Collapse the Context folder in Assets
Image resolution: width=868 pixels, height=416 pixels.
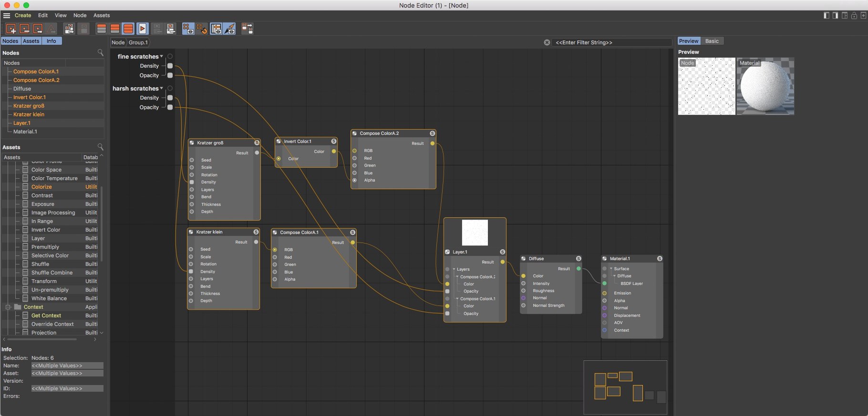[8, 307]
